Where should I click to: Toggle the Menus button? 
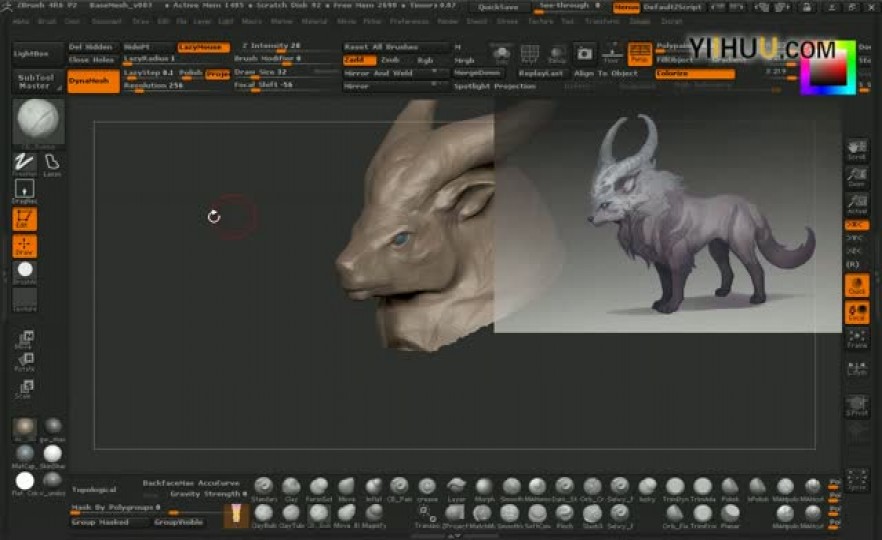pos(626,7)
